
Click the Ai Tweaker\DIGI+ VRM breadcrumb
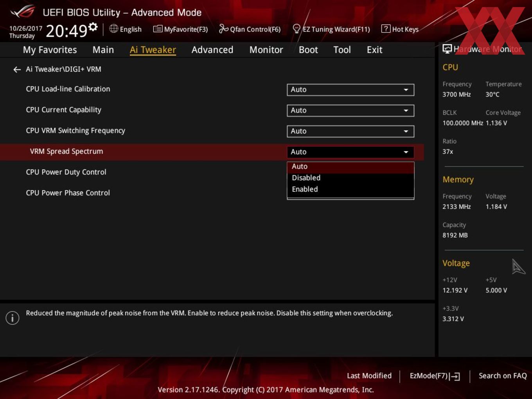tap(63, 69)
